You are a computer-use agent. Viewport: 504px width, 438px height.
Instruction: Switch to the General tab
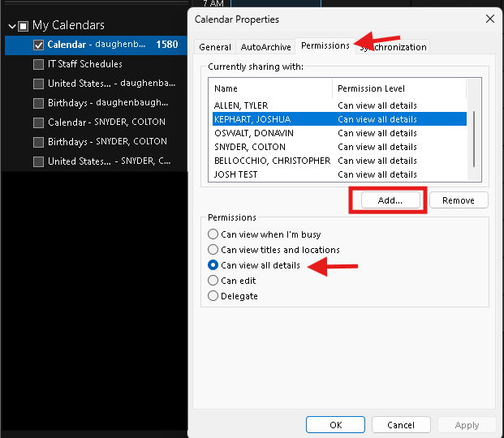point(215,47)
